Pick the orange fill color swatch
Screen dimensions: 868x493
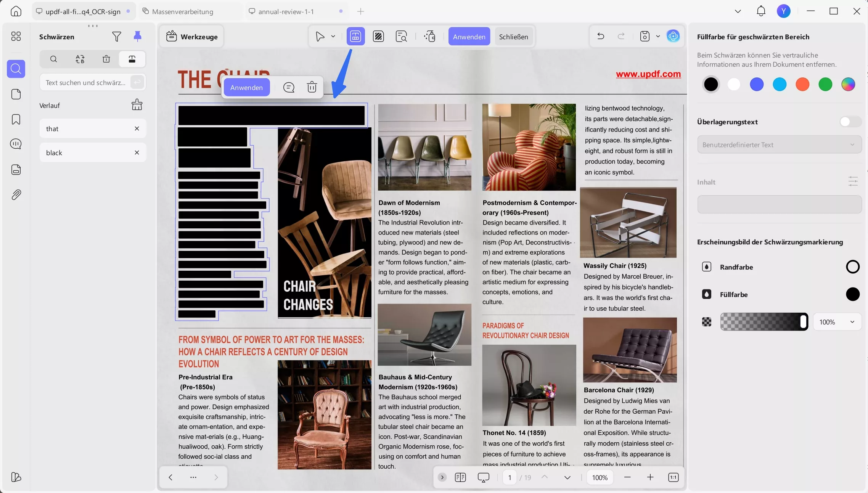pos(802,84)
